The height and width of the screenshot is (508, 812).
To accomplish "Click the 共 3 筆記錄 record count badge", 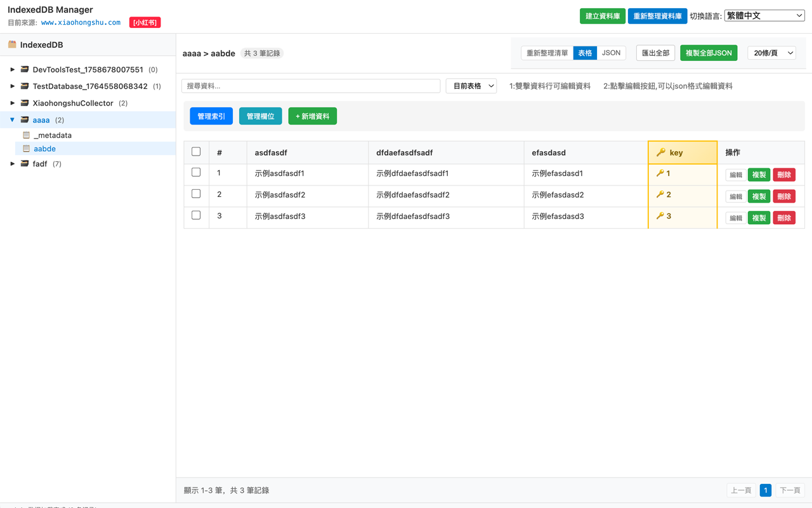I will [x=262, y=53].
